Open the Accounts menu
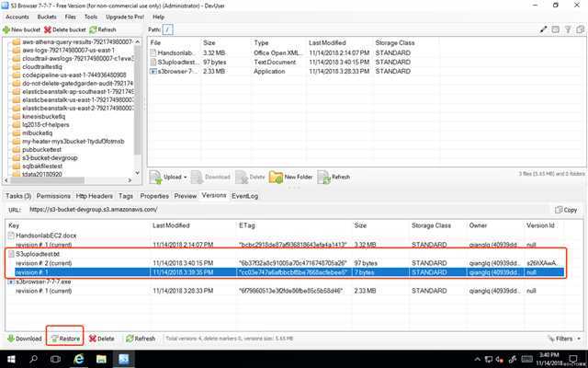588x368 pixels. pos(17,17)
